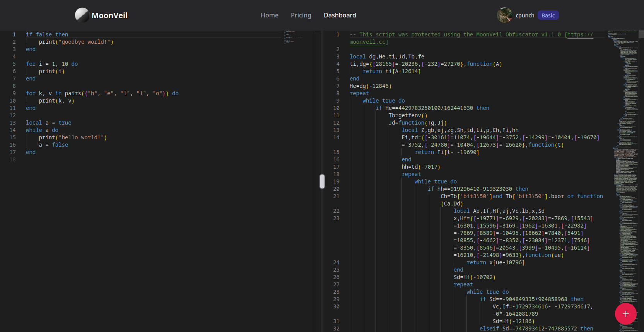Viewport: 644px width, 332px height.
Task: Select the Dashboard nav item
Action: (x=340, y=15)
